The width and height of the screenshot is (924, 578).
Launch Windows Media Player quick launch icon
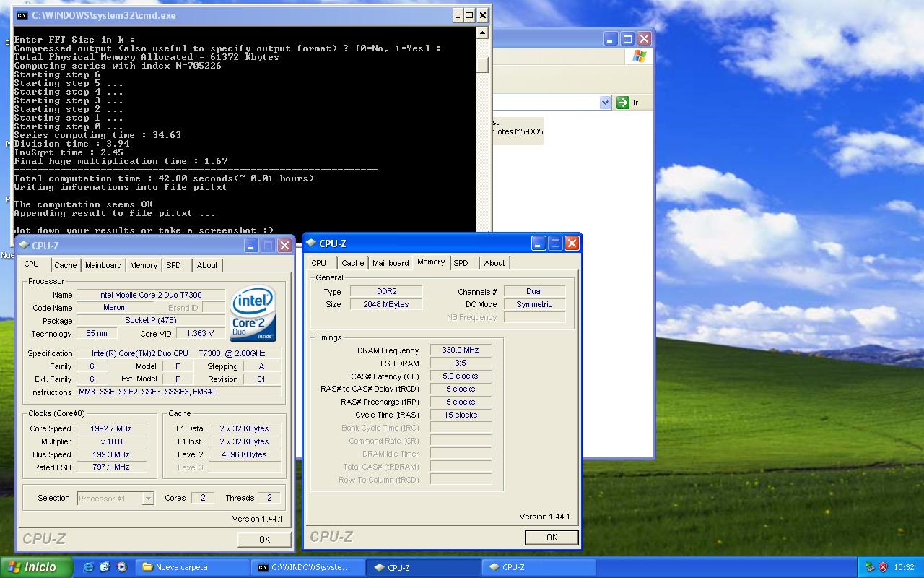(x=121, y=567)
